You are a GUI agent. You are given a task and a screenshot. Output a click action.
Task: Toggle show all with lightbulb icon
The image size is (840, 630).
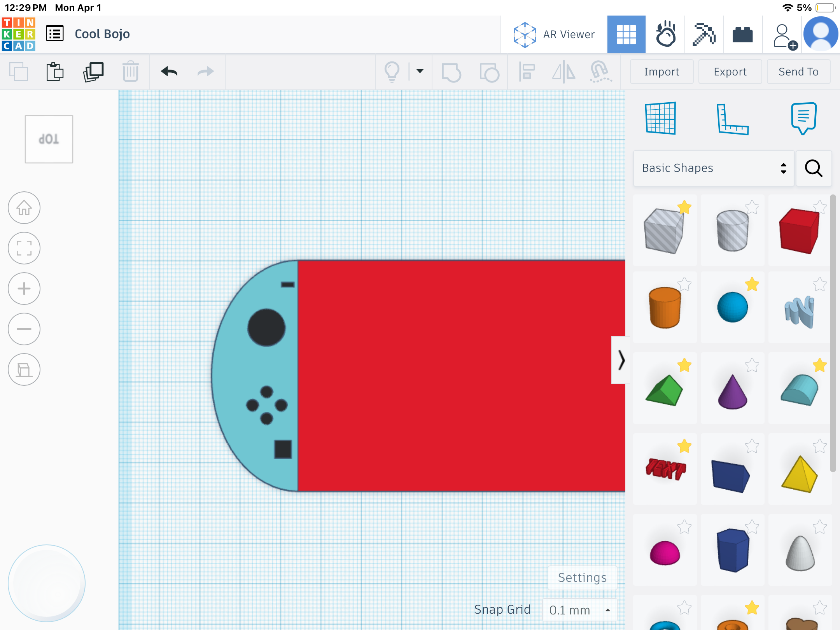[x=392, y=72]
